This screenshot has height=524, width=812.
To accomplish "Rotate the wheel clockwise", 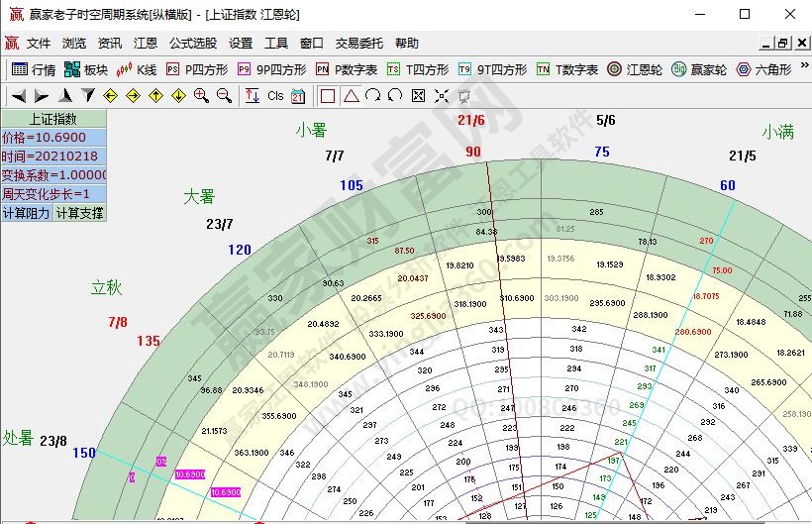I will (373, 95).
